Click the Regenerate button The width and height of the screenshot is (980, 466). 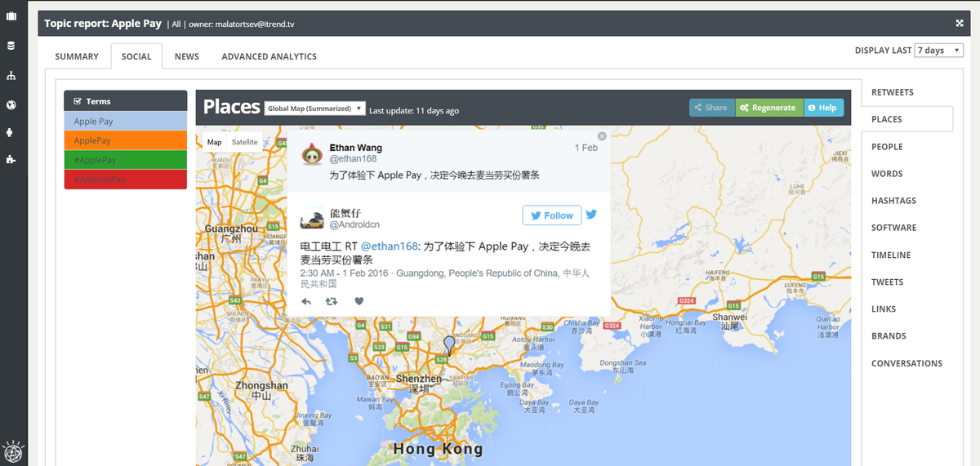tap(769, 108)
